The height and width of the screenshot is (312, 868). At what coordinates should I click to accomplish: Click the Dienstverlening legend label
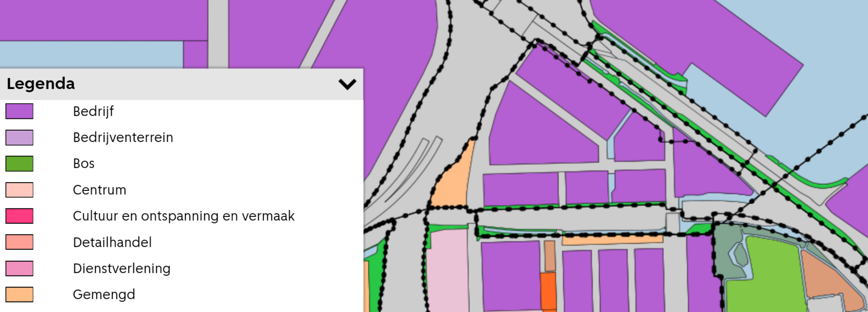[x=122, y=268]
